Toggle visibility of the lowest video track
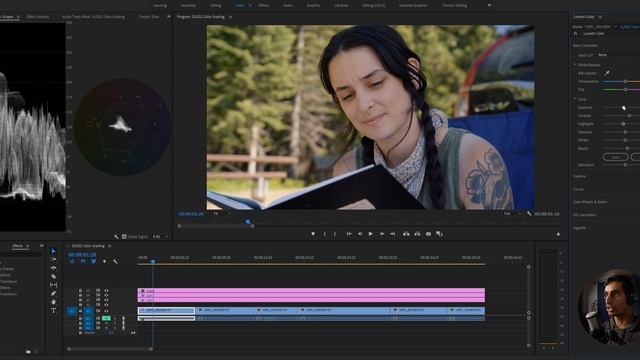The image size is (640, 360). click(107, 311)
